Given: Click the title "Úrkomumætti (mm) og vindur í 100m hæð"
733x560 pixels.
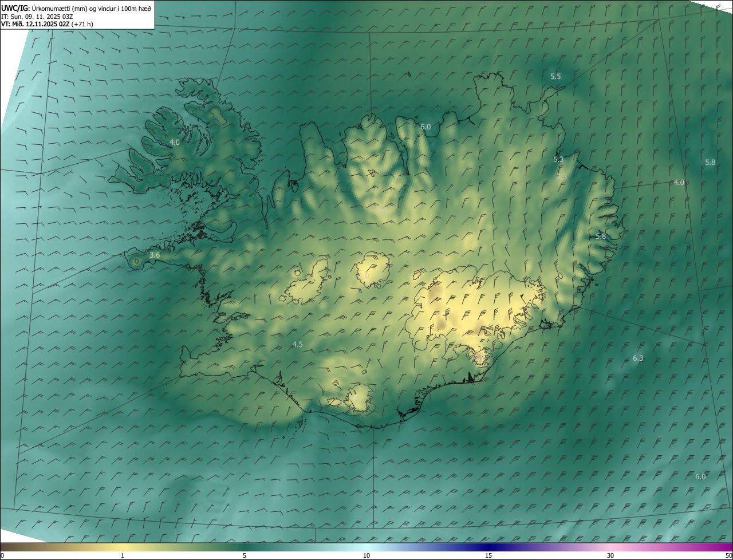Looking at the screenshot, I should coord(91,9).
